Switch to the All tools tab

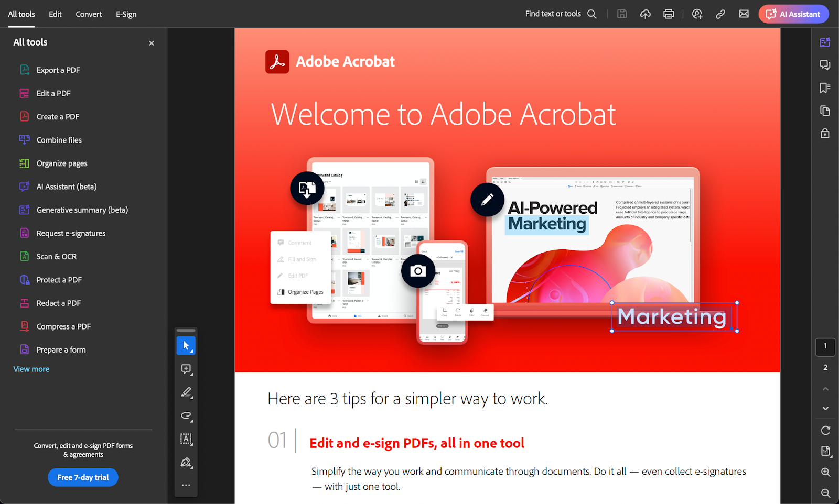[x=21, y=14]
